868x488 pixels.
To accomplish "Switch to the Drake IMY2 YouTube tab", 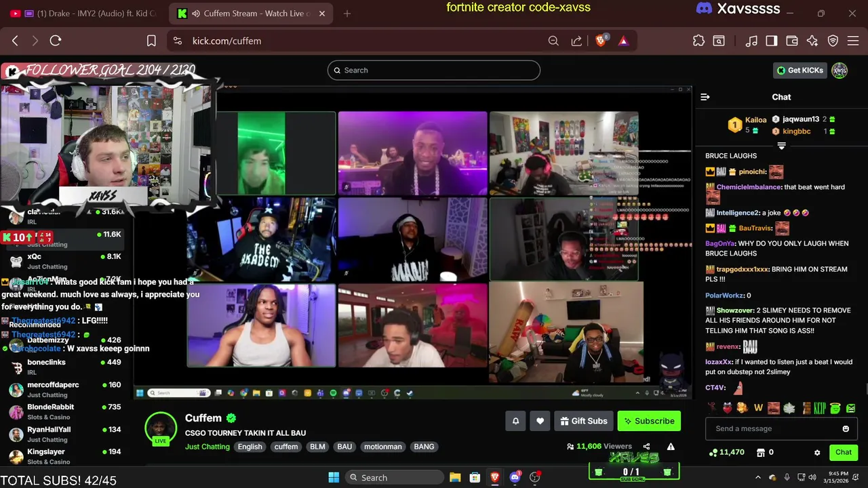I will point(84,14).
